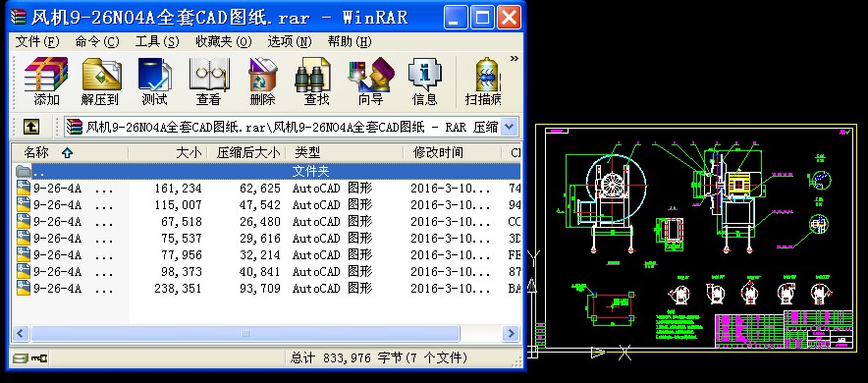
Task: Click the drive icon in the status bar
Action: tap(21, 358)
